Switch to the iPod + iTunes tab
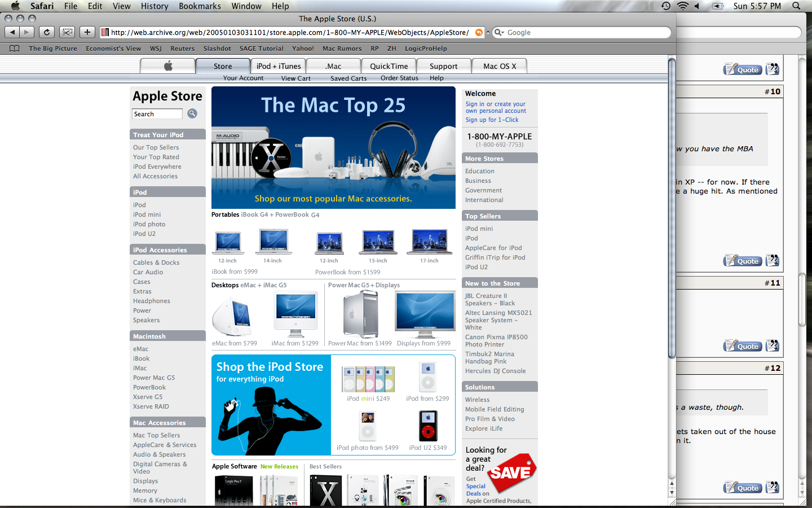812x508 pixels. tap(279, 66)
